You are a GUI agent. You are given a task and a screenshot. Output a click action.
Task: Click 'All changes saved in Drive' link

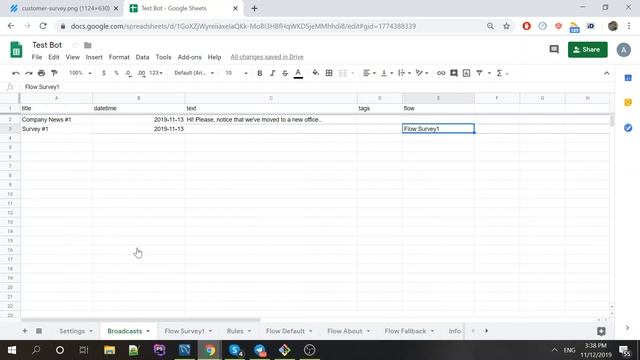pos(267,57)
